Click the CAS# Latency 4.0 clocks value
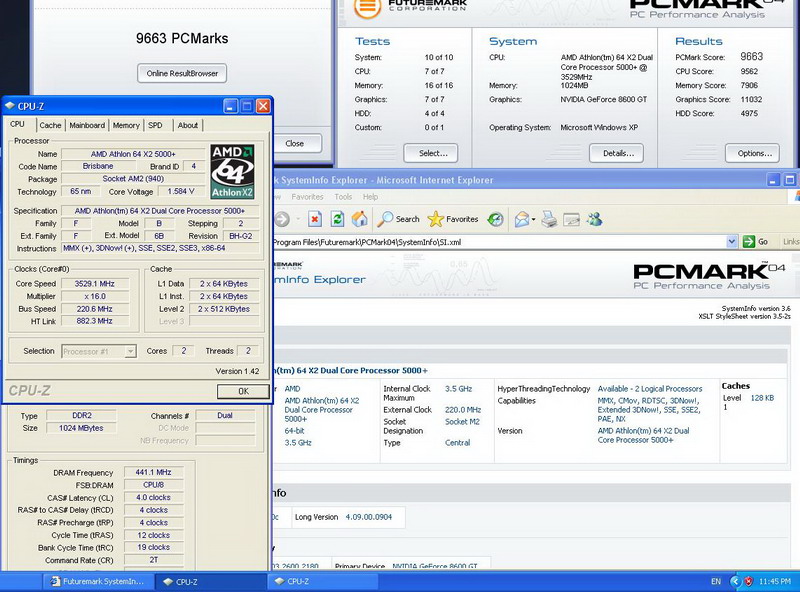Screen dimensions: 800x592 coord(153,498)
